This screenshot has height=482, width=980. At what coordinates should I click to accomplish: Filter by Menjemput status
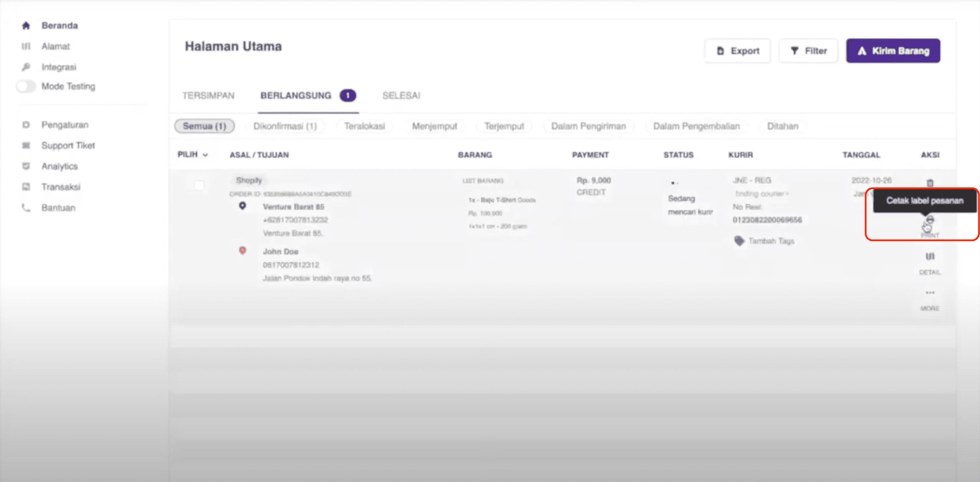click(435, 126)
